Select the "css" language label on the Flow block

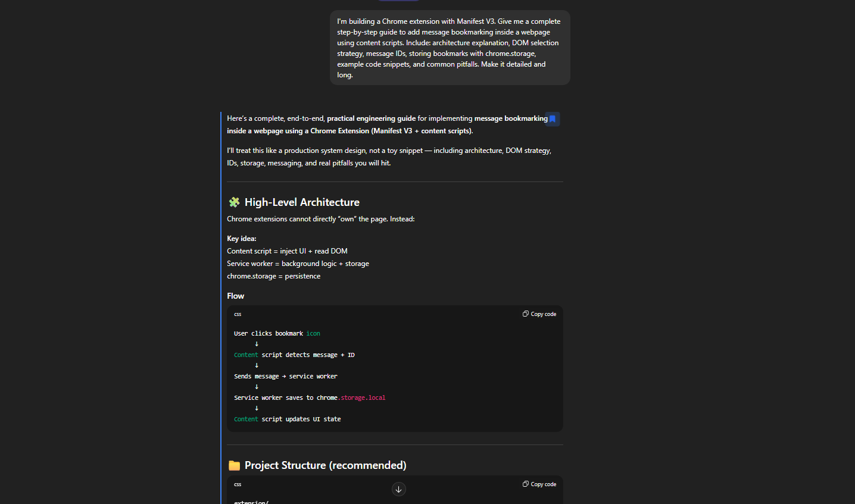(x=238, y=314)
